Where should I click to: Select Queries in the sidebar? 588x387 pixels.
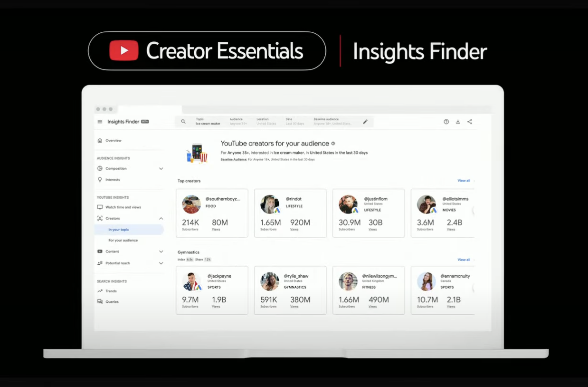click(112, 302)
